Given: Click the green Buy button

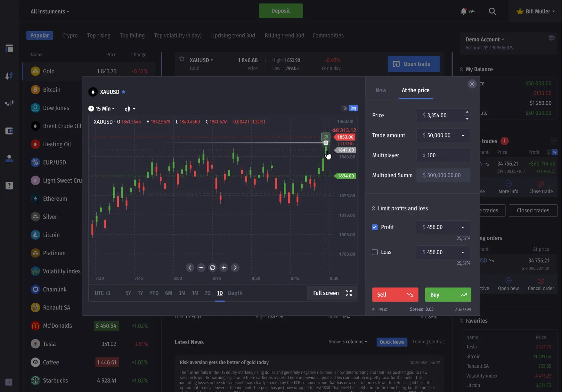Looking at the screenshot, I should (448, 295).
